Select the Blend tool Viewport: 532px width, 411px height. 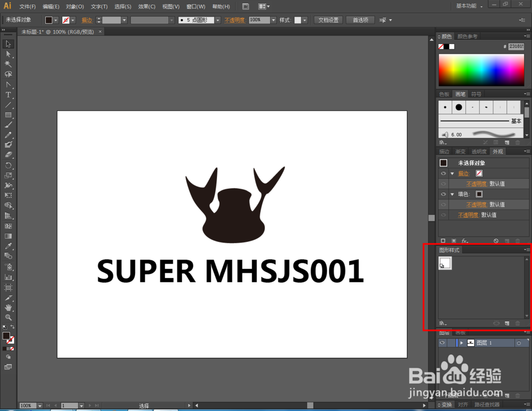[8, 256]
